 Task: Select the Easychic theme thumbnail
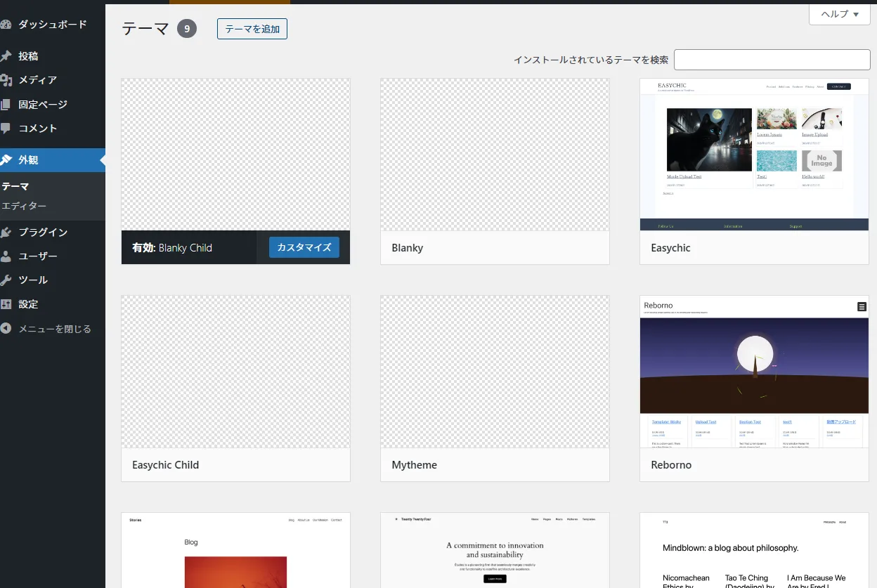pyautogui.click(x=754, y=155)
